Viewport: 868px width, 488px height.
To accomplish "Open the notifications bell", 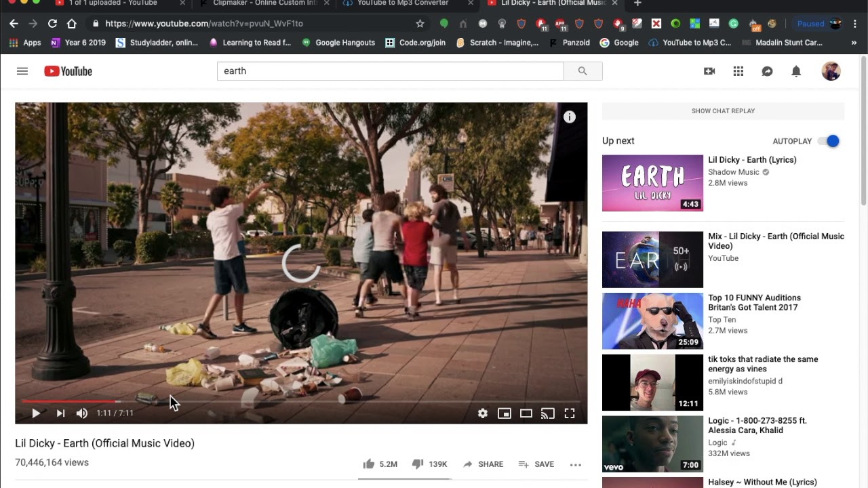I will 796,71.
